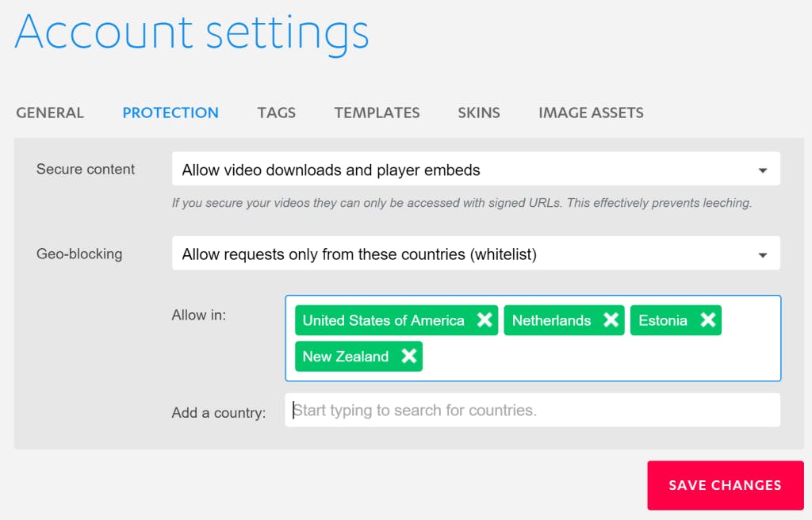Click the Save Changes button
Viewport: 812px width, 520px height.
[726, 485]
